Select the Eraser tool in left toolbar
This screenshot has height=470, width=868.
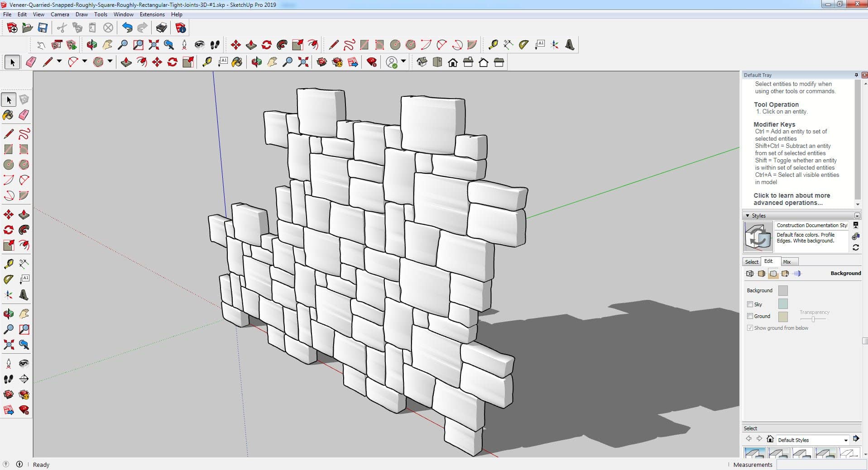click(x=24, y=115)
